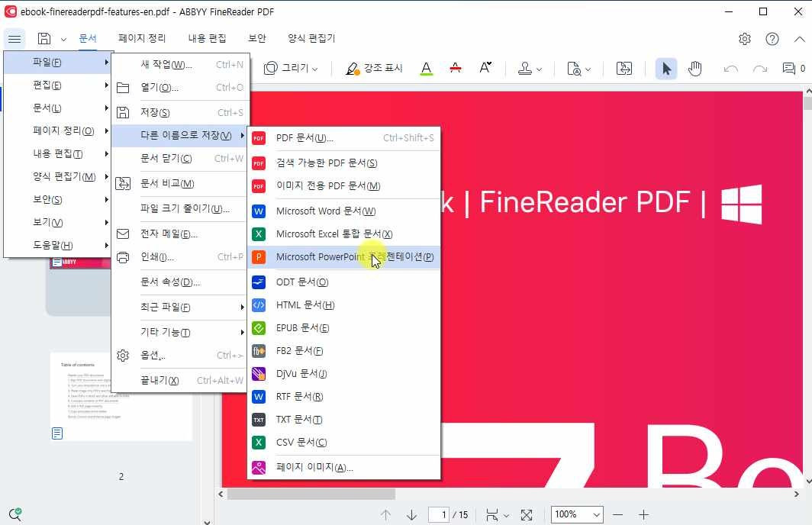Save as 검색 가능한 PDF 문서(S)
The height and width of the screenshot is (525, 812).
tap(344, 163)
